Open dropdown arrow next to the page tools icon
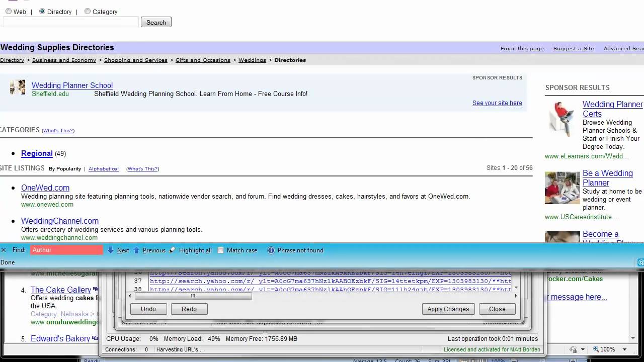 (583, 349)
